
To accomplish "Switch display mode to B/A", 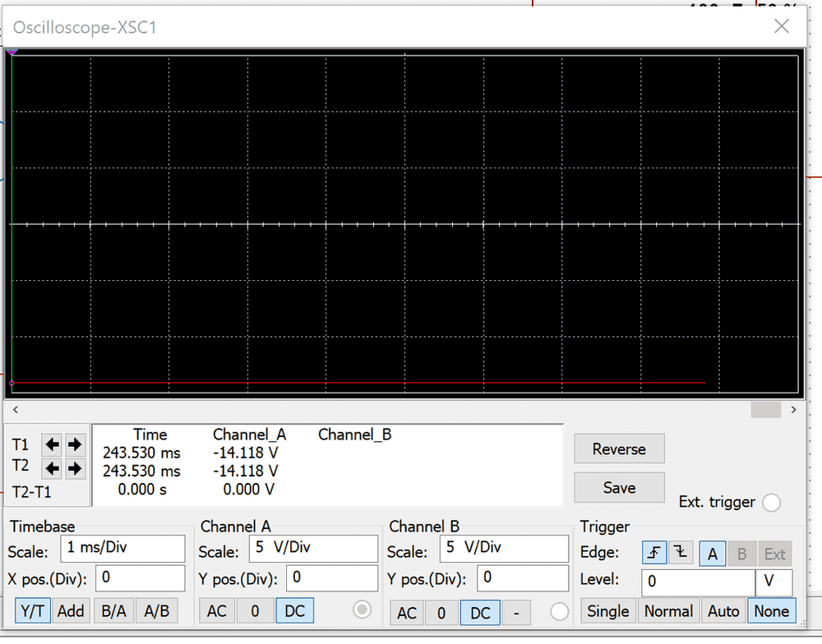I will [114, 610].
